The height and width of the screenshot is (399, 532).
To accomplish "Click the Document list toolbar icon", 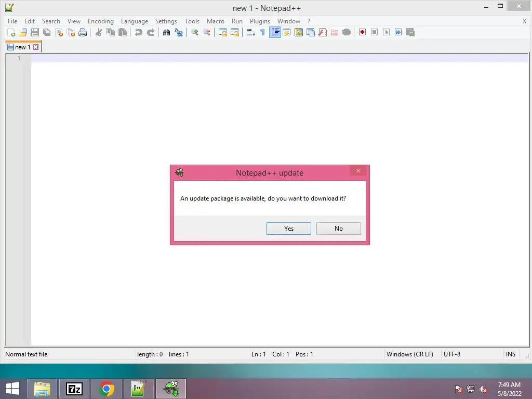I will coord(311,32).
